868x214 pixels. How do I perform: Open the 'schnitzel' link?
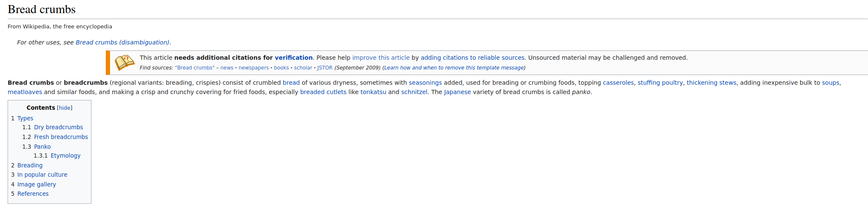click(414, 92)
